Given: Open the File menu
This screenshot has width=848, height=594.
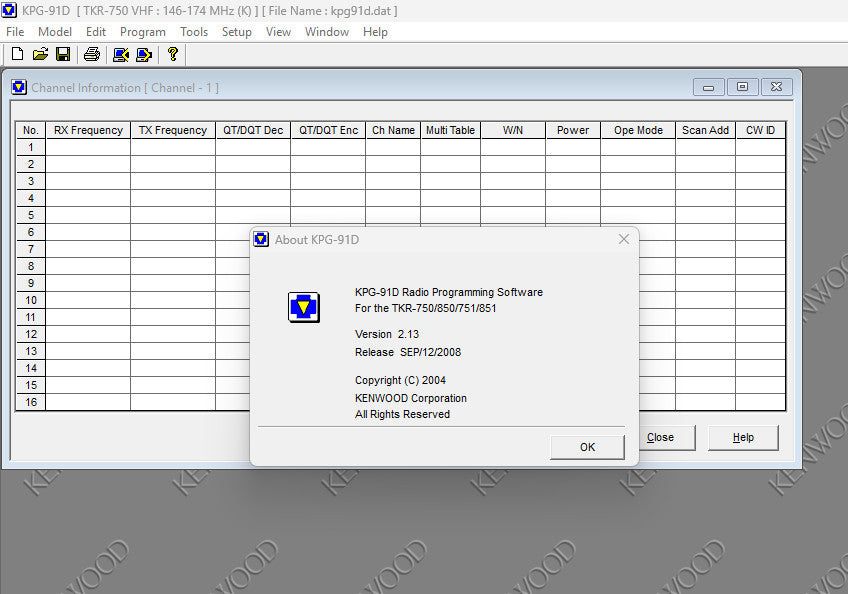Looking at the screenshot, I should (15, 32).
